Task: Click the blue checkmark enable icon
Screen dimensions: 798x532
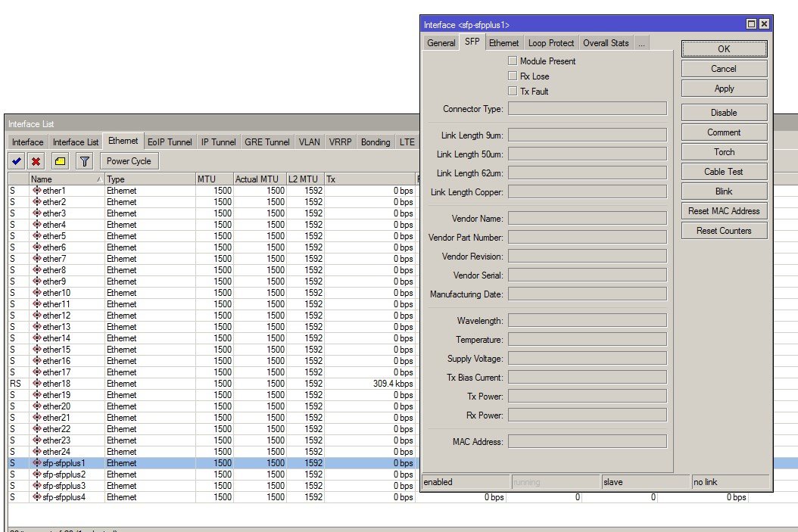Action: tap(16, 161)
